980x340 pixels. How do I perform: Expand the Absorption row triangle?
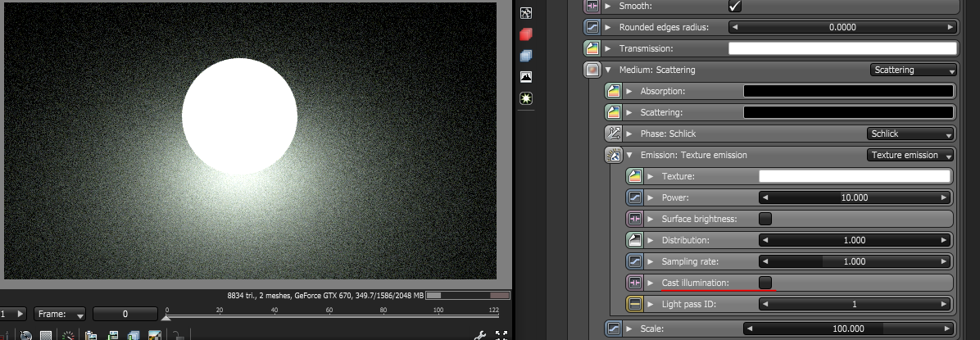click(629, 91)
